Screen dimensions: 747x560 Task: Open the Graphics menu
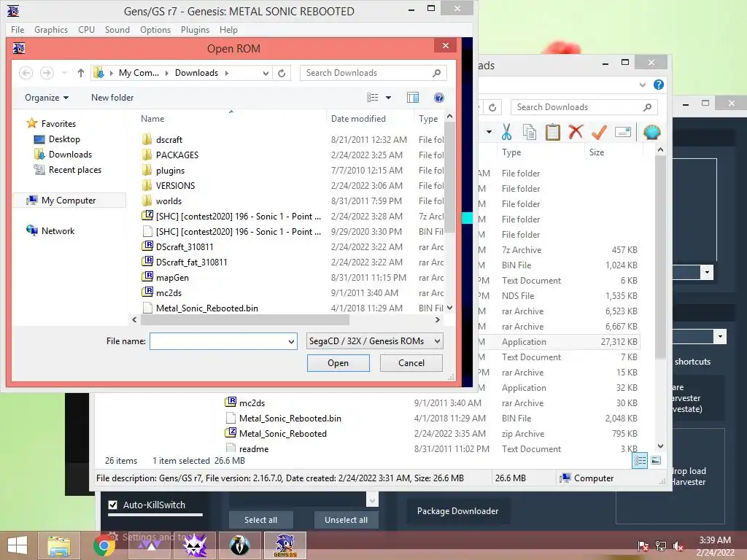(51, 29)
